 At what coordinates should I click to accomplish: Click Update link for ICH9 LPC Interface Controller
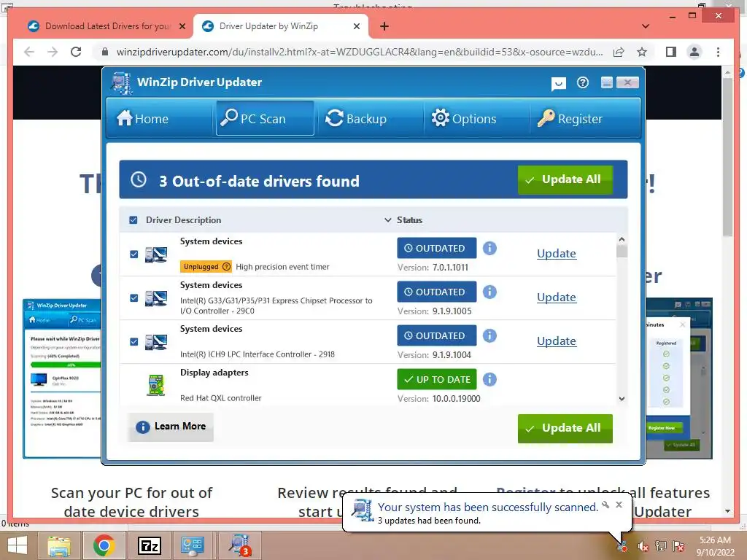click(557, 341)
